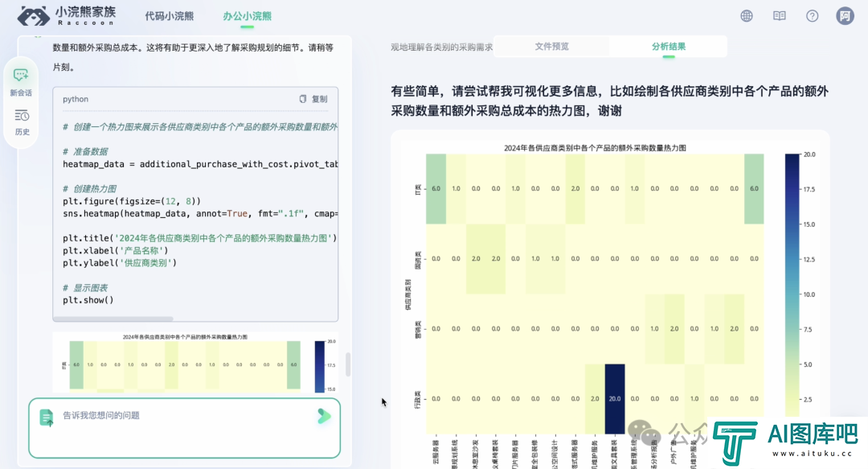This screenshot has width=868, height=469.
Task: Click the 12.5 tick on the color bar
Action: pyautogui.click(x=809, y=260)
